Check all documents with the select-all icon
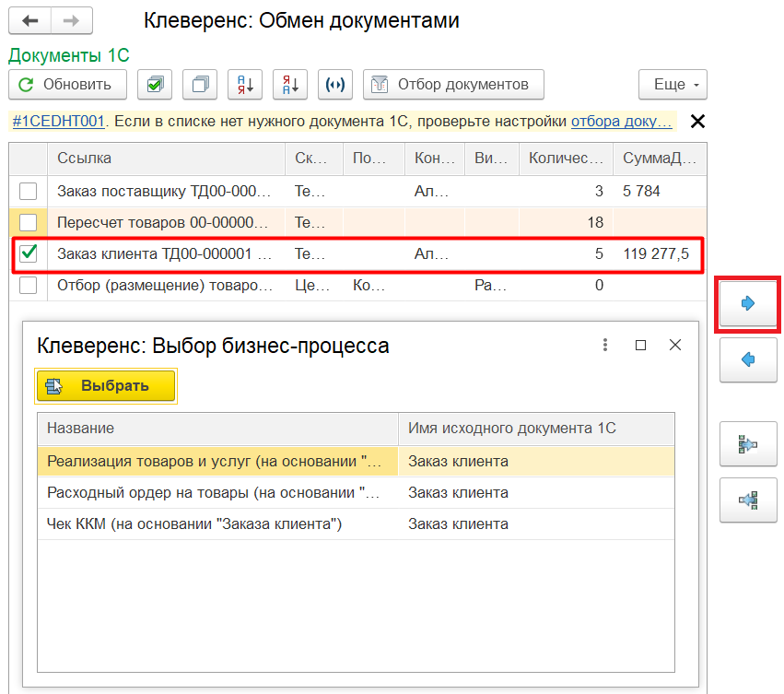 (155, 85)
